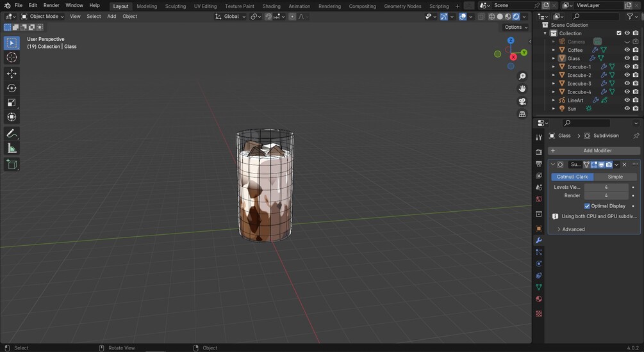Screen dimensions: 644x352
Task: Collapse the Subdivision modifier panel
Action: click(553, 164)
